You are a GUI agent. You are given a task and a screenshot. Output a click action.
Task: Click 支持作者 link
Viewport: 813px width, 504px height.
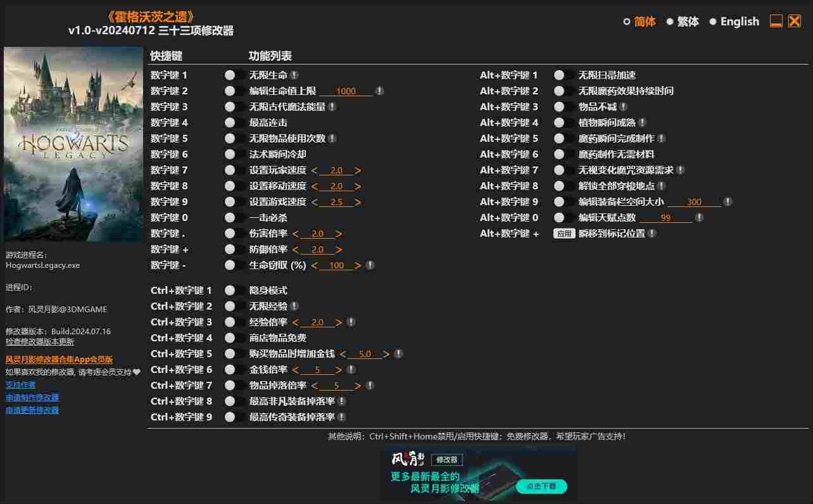[x=21, y=384]
